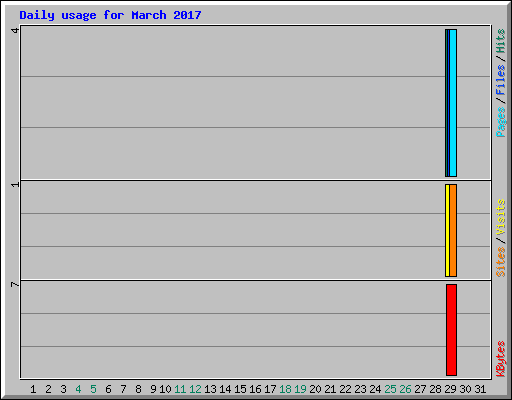
Task: Click the 'Sites' legend label
Action: tap(500, 262)
